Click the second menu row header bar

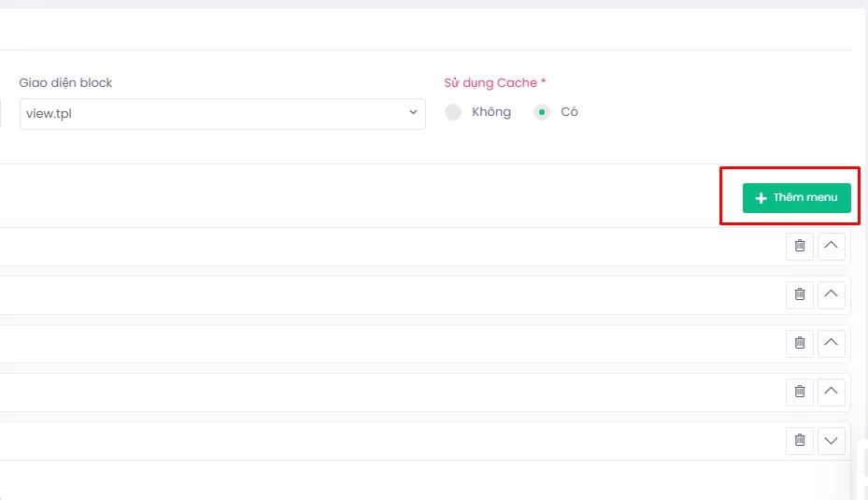point(374,294)
